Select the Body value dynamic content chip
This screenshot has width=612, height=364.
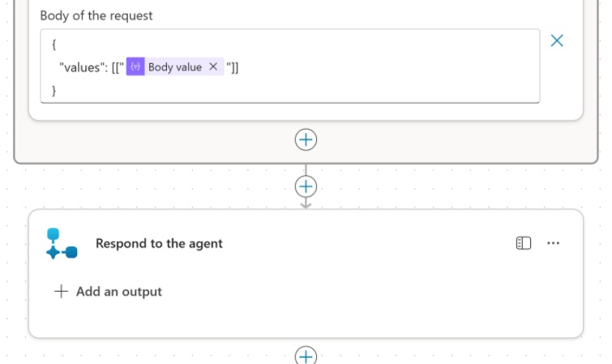174,67
